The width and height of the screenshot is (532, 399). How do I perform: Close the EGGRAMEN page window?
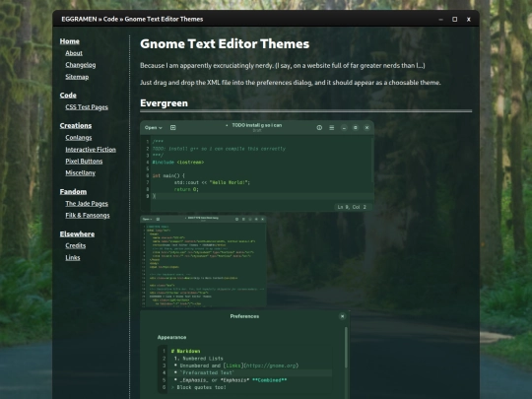(469, 20)
